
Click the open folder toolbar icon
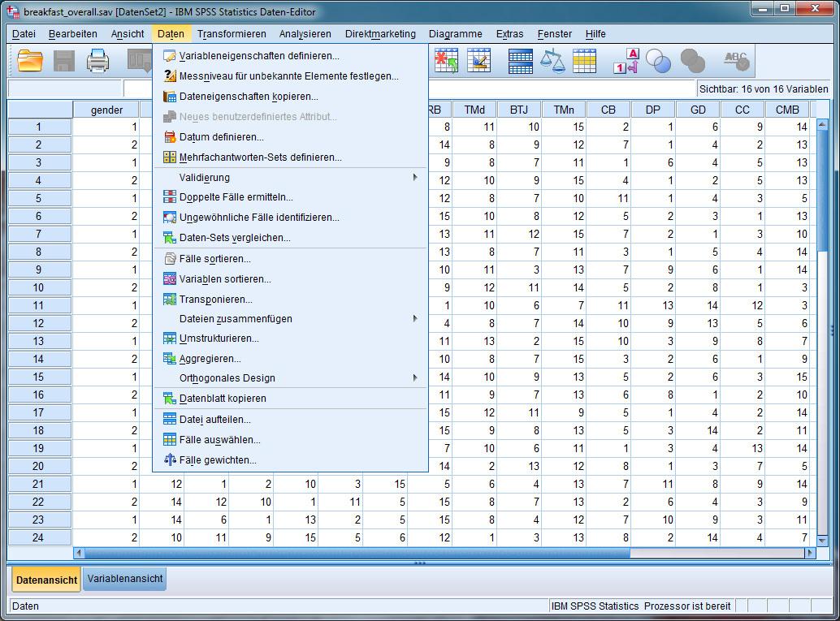pos(30,61)
